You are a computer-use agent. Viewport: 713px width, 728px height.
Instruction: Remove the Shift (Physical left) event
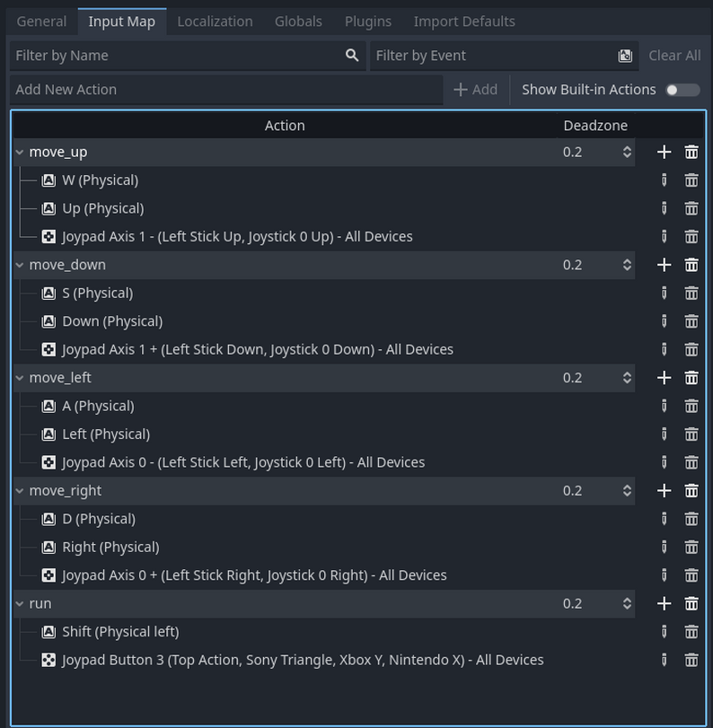pyautogui.click(x=691, y=631)
